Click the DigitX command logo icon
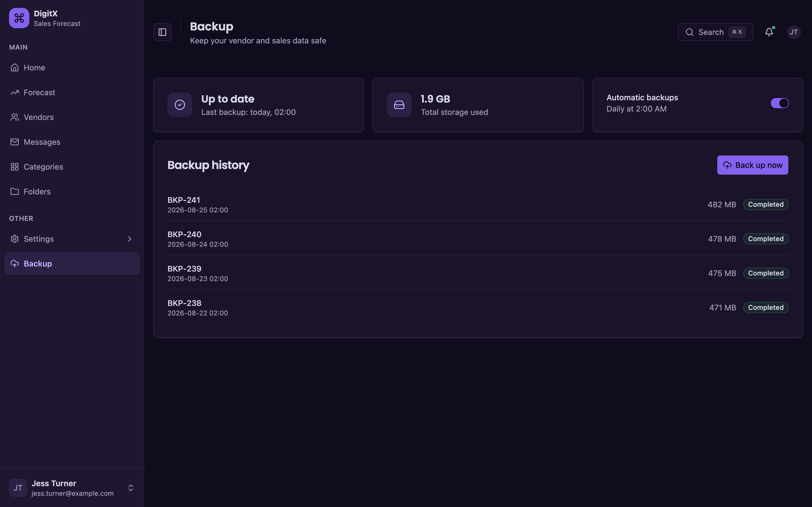The width and height of the screenshot is (812, 507). coord(19,18)
